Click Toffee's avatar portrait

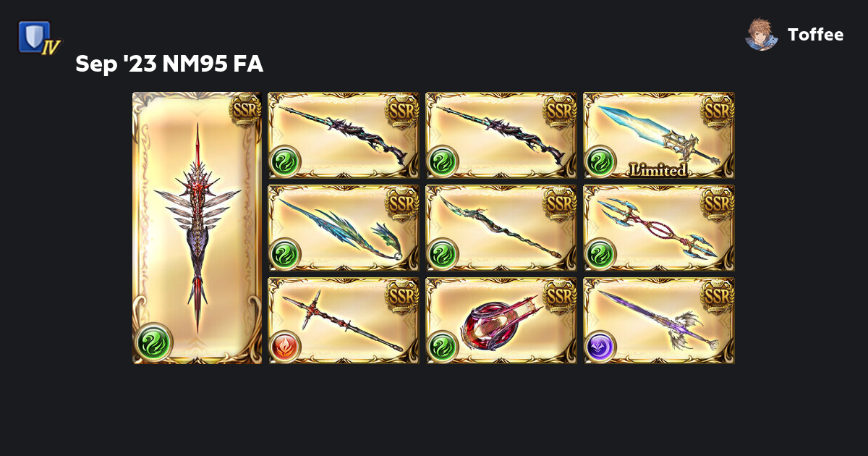coord(761,34)
